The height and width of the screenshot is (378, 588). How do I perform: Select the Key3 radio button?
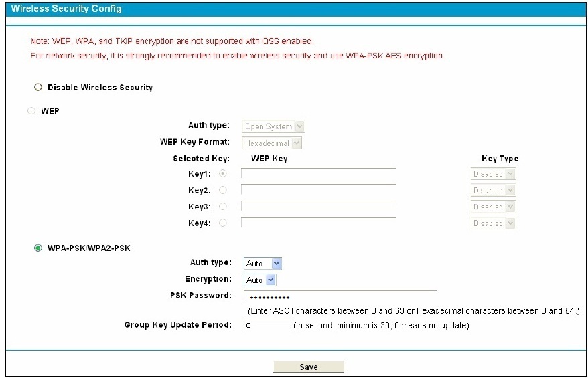223,207
